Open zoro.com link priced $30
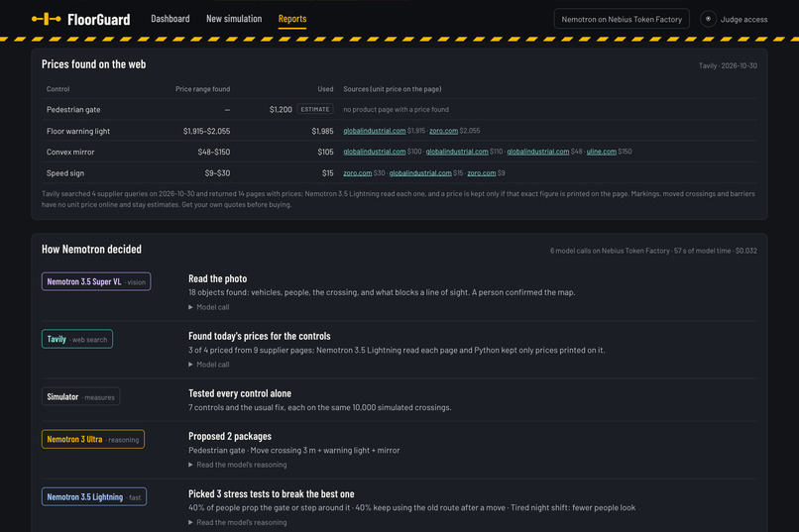Screen dimensions: 799x532 pos(357,173)
